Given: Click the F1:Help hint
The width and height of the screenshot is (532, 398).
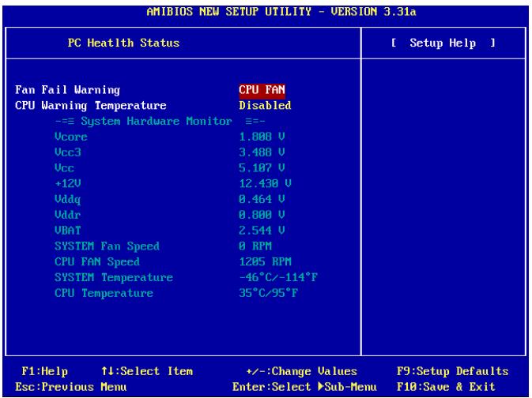Looking at the screenshot, I should [x=44, y=371].
